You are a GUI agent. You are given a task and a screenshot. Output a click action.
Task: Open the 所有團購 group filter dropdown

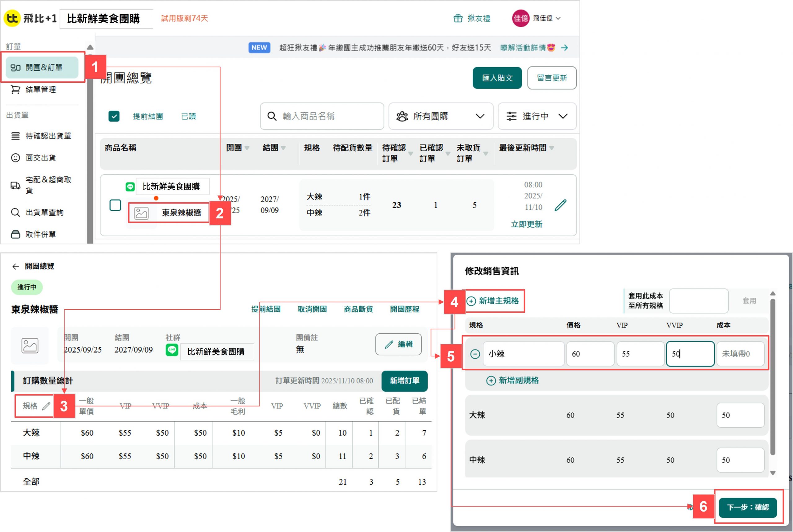440,117
